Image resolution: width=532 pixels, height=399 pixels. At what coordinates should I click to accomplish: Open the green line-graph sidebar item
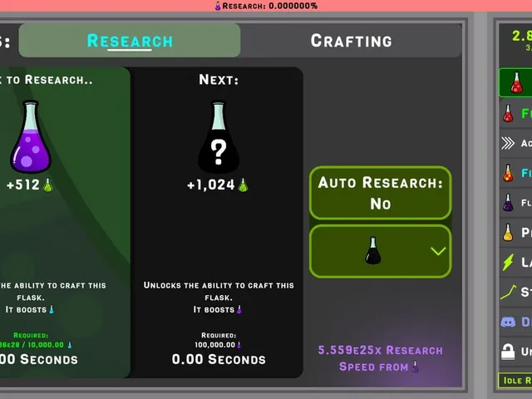[x=515, y=292]
